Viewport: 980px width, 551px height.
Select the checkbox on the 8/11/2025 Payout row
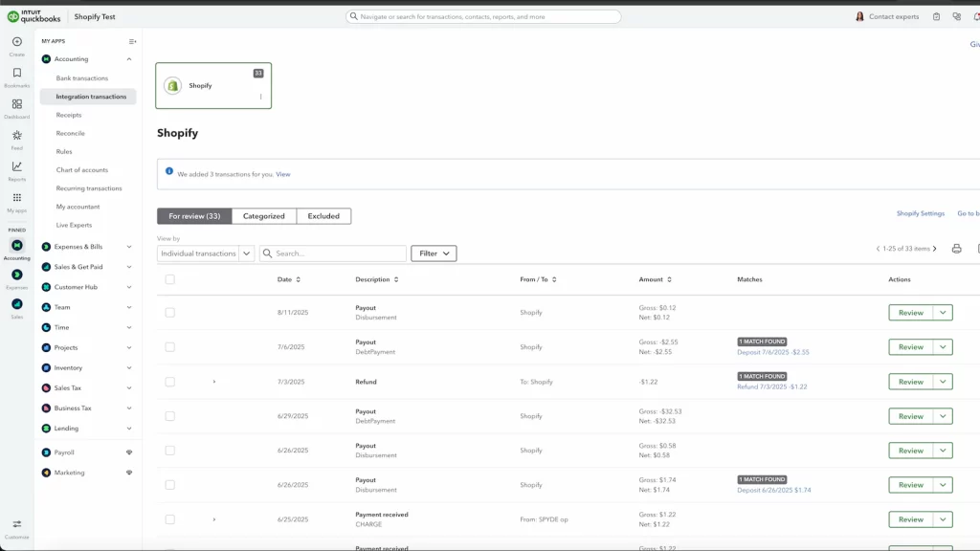171,313
